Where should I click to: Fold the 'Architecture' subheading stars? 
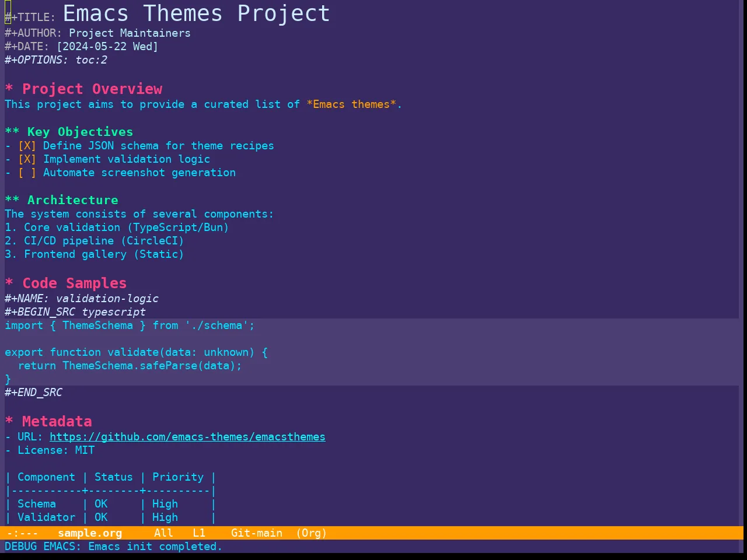pyautogui.click(x=12, y=200)
